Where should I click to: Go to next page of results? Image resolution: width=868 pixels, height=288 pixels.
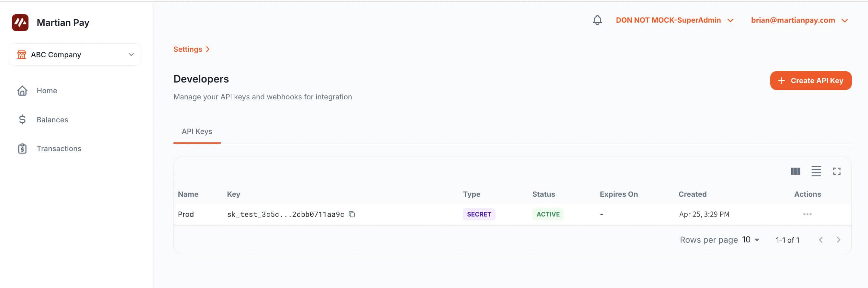click(838, 240)
